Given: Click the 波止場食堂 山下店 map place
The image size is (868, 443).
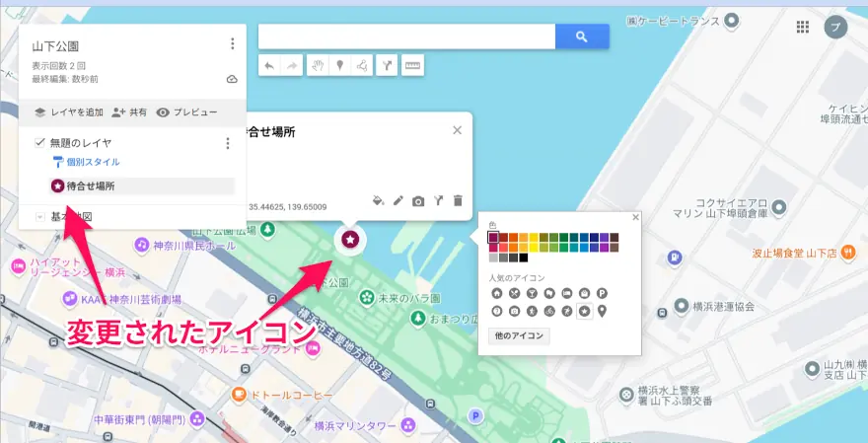Looking at the screenshot, I should (x=804, y=253).
